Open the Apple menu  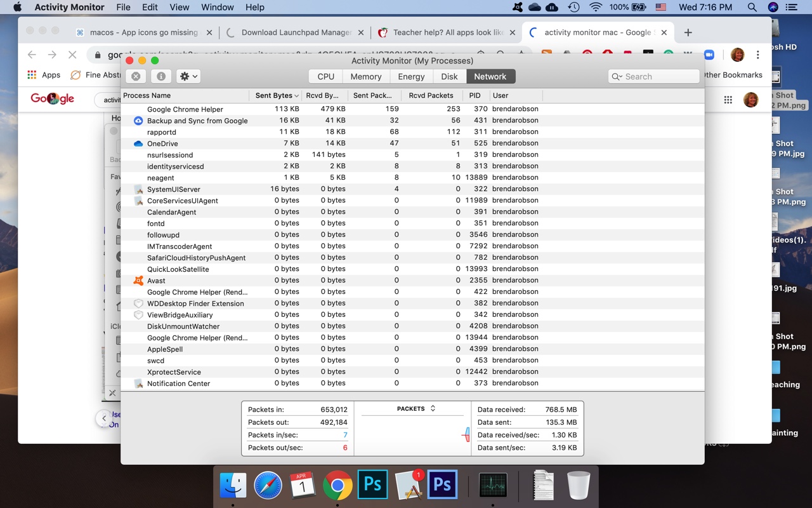17,7
